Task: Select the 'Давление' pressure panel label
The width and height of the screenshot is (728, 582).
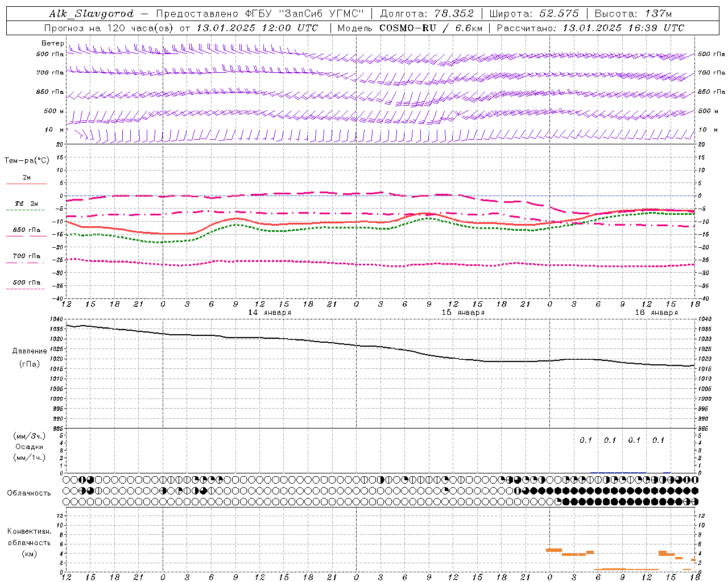Action: tap(30, 351)
